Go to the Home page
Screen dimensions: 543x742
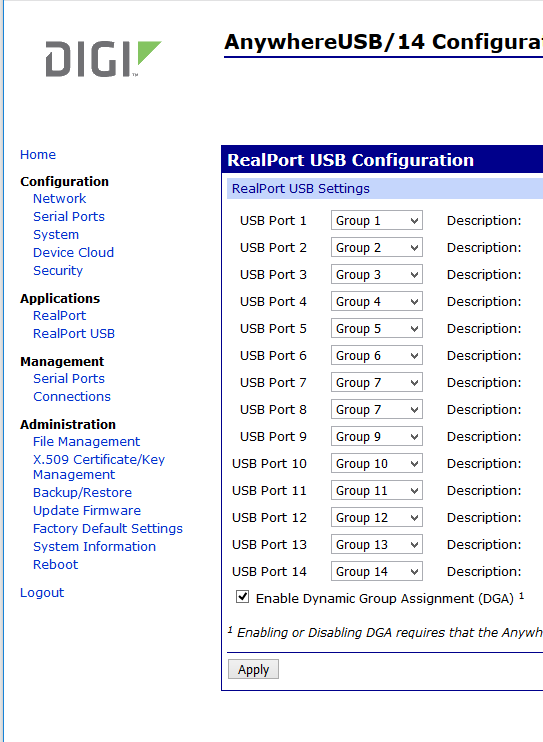click(38, 155)
